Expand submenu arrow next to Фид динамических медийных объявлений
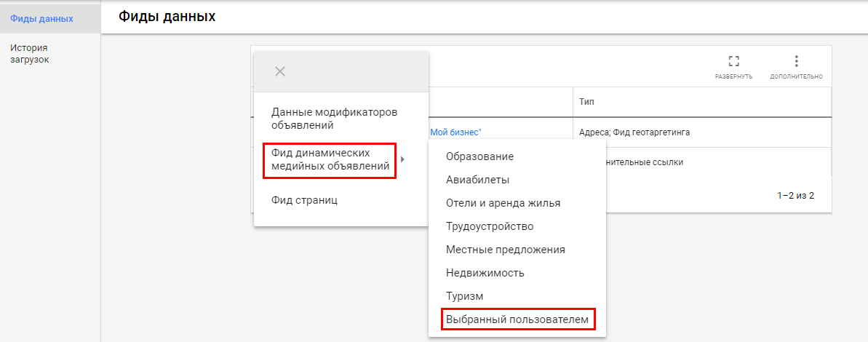868x342 pixels. click(403, 159)
